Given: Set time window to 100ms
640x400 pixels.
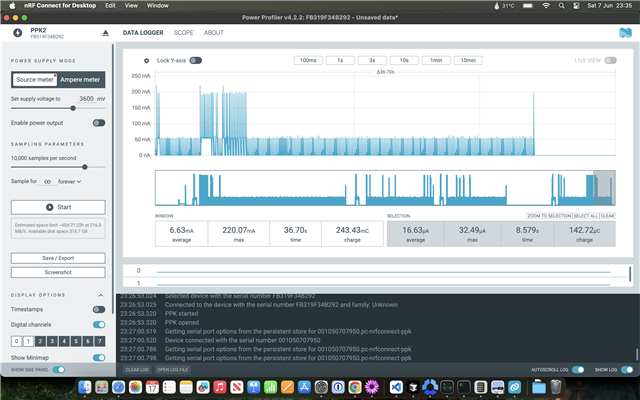Looking at the screenshot, I should pyautogui.click(x=308, y=60).
